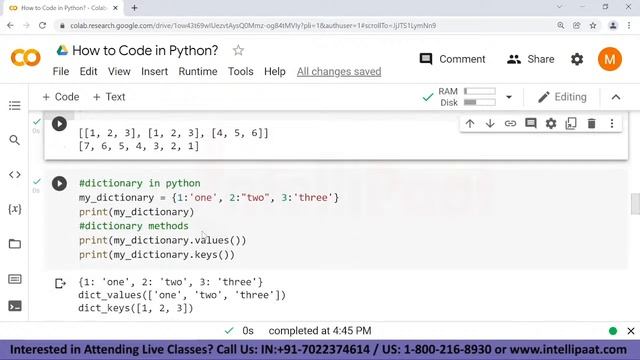Click the All changes saved link
The image size is (640, 360).
click(339, 71)
